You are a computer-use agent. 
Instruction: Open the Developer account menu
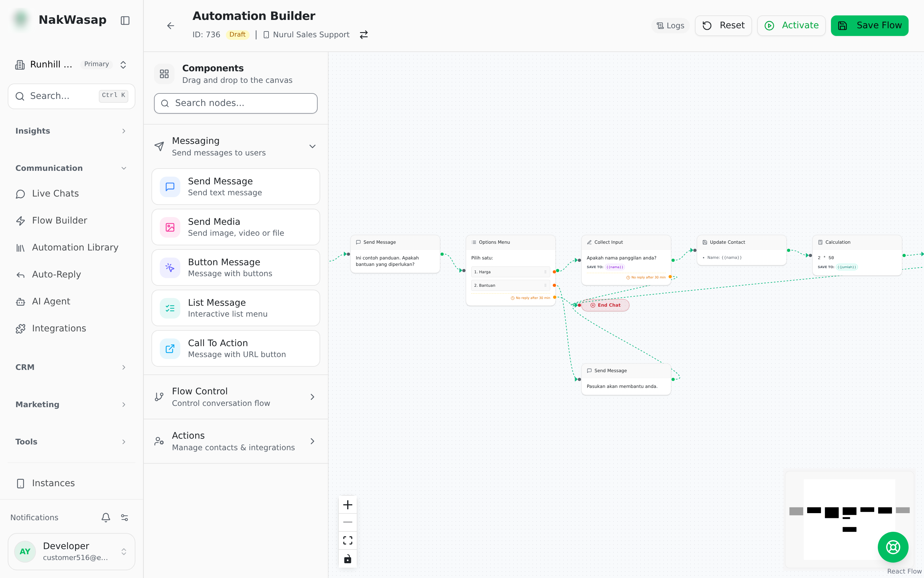point(72,552)
